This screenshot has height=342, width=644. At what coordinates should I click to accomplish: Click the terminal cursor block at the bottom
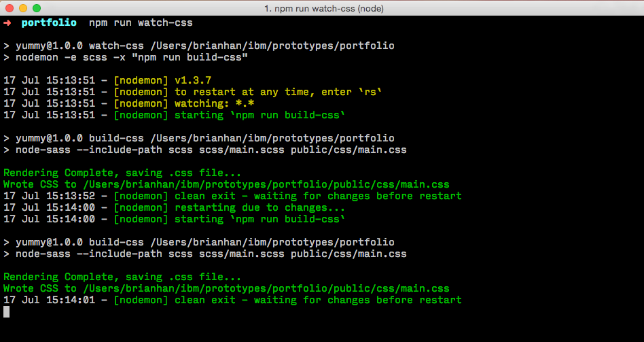(x=7, y=312)
